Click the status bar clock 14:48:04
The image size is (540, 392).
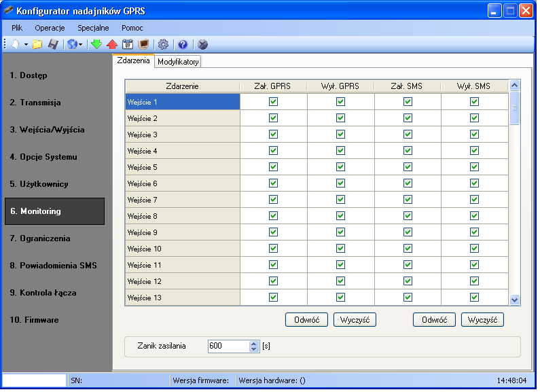click(511, 380)
